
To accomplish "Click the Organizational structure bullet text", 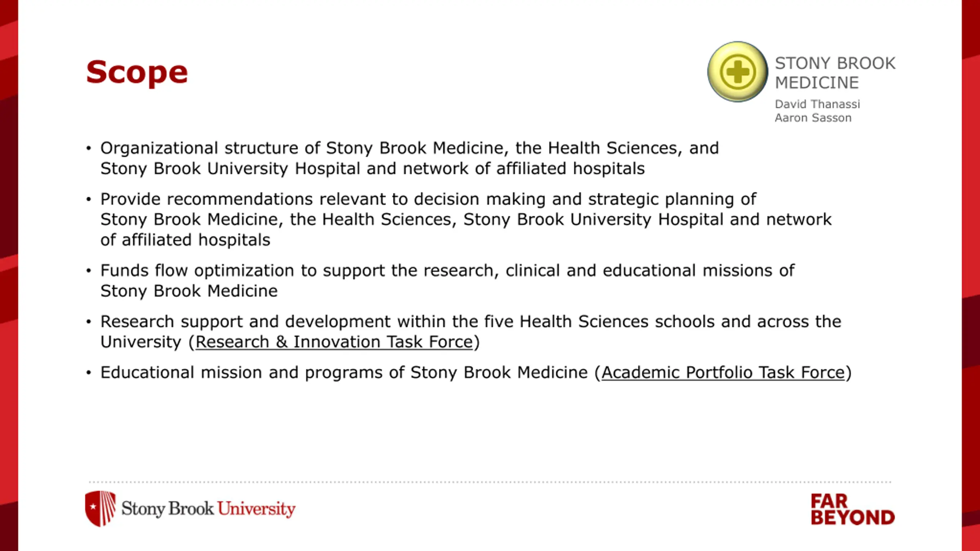I will coord(410,158).
